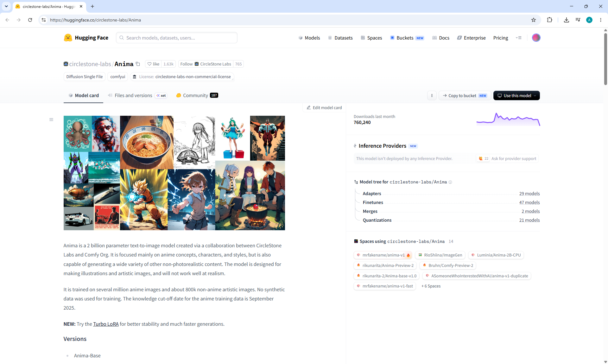Go to Spaces page

coord(371,38)
